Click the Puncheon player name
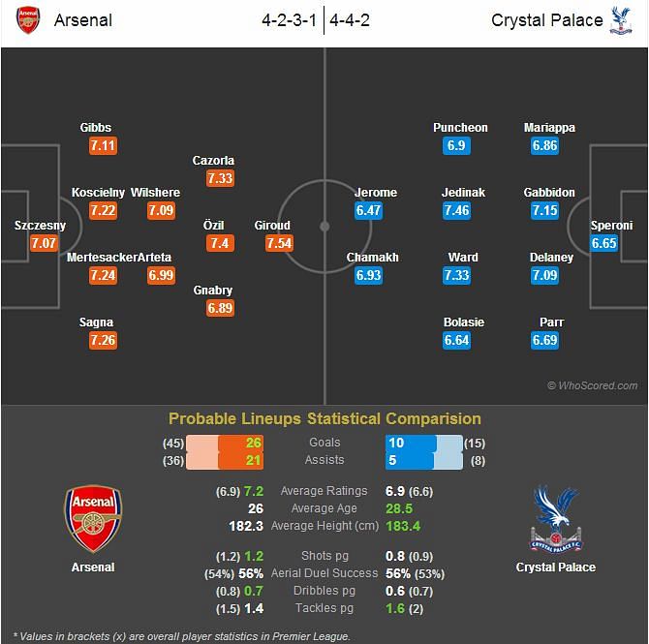This screenshot has width=649, height=644. click(x=460, y=128)
